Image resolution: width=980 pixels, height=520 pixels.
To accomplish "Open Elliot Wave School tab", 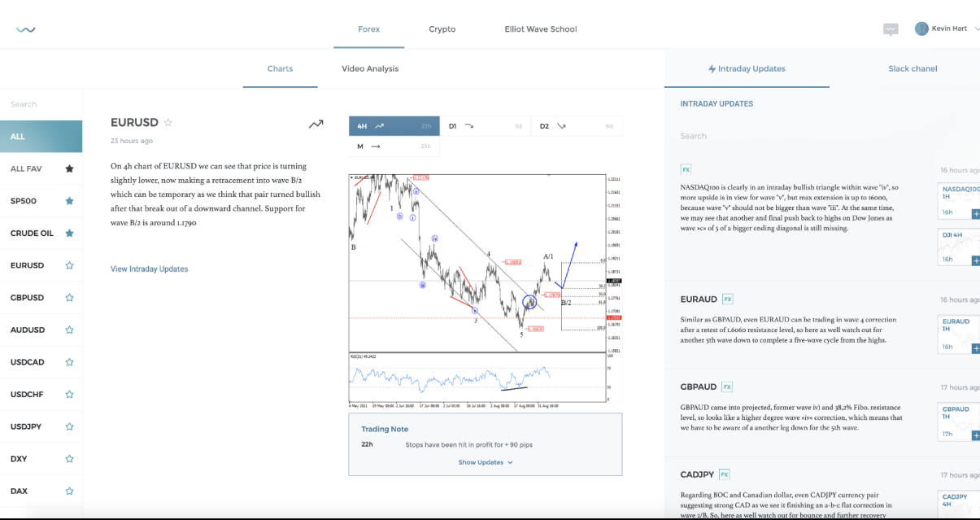I will [x=541, y=29].
